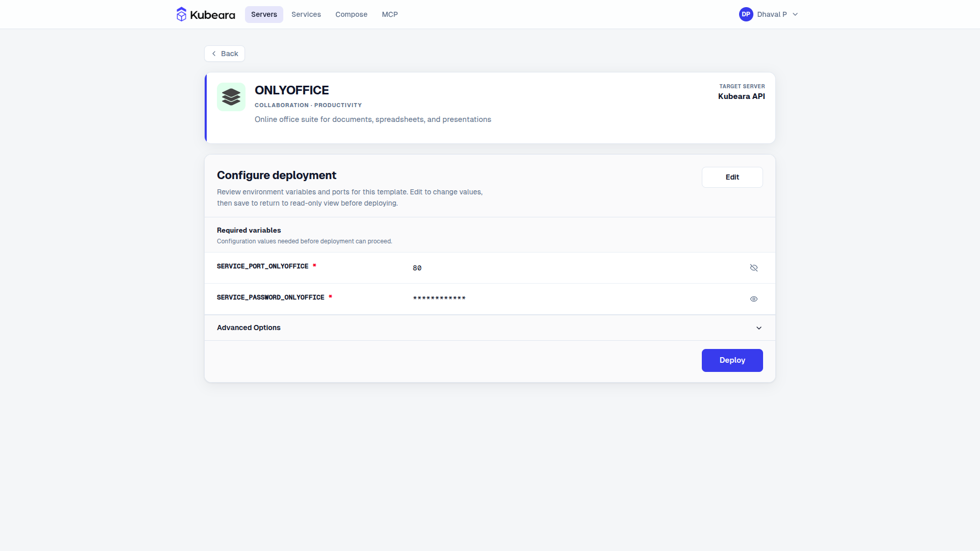This screenshot has height=551, width=980.
Task: Click the SERVICE_PASSWORD_ONLYOFFICE label
Action: tap(271, 297)
